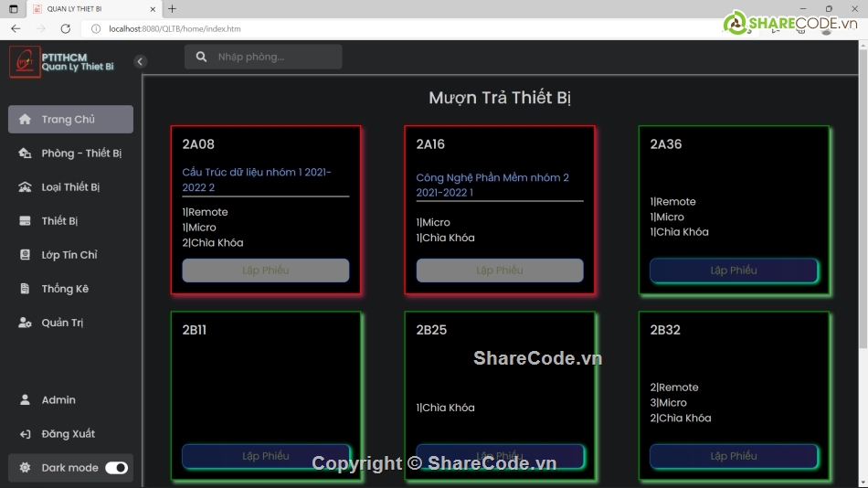
Task: Click the Quản Trị user-settings icon
Action: pos(25,323)
